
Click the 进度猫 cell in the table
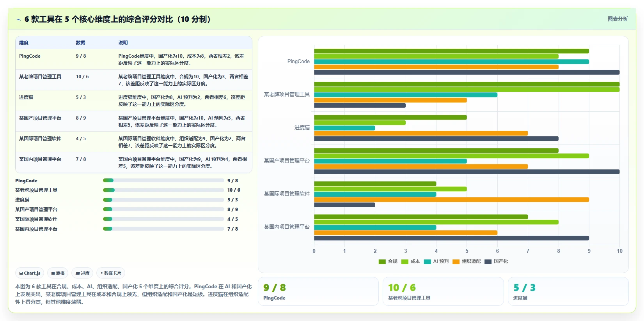click(x=26, y=97)
